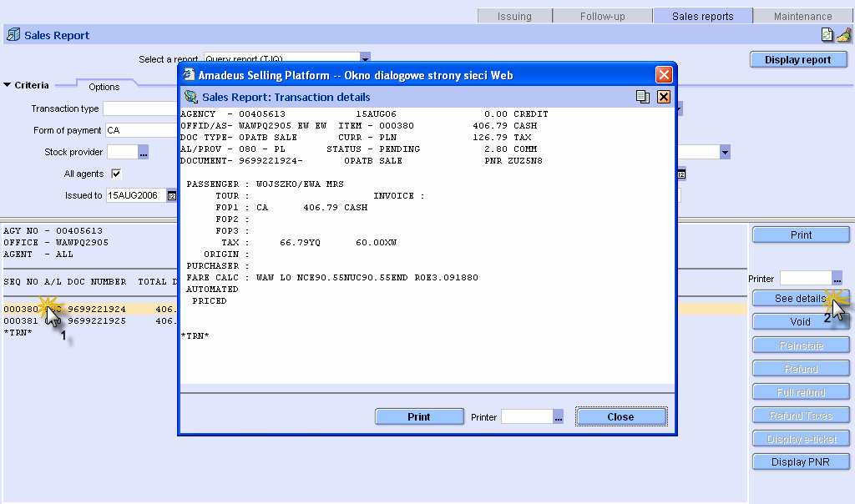Click the STATUS - PENDING text

point(373,149)
